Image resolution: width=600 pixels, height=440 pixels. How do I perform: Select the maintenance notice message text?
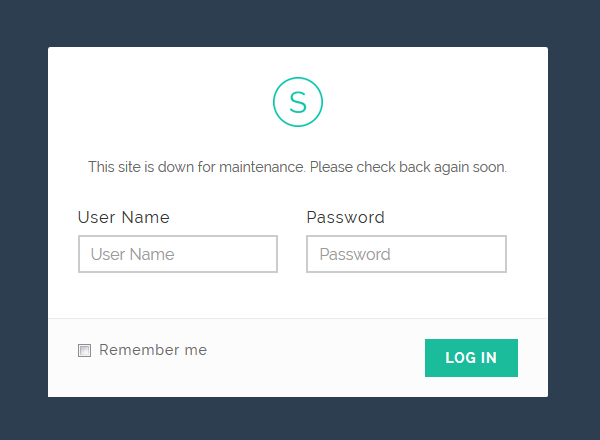297,167
